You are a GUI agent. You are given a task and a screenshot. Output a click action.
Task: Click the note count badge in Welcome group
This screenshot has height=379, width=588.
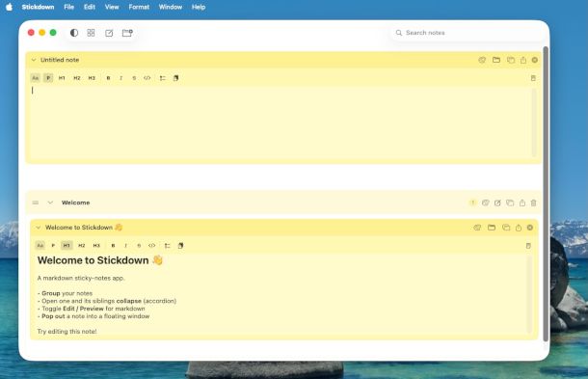click(472, 203)
